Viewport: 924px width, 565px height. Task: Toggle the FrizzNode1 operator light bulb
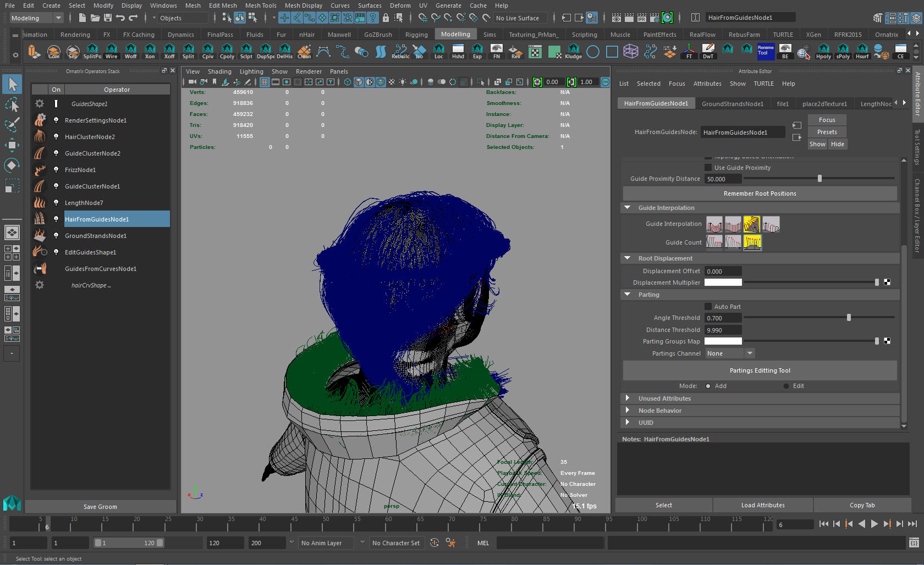56,170
